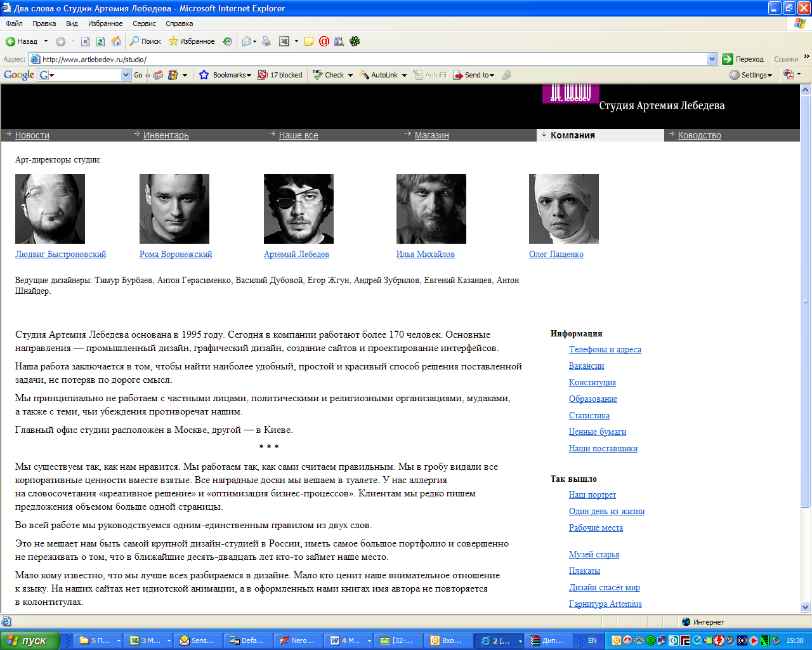
Task: Run the Google toolbar spell Check
Action: (x=329, y=75)
